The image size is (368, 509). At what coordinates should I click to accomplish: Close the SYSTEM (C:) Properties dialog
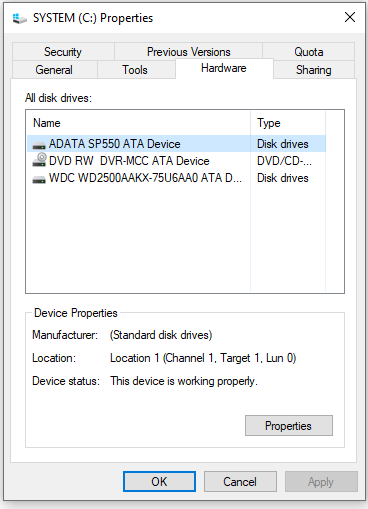click(x=350, y=17)
